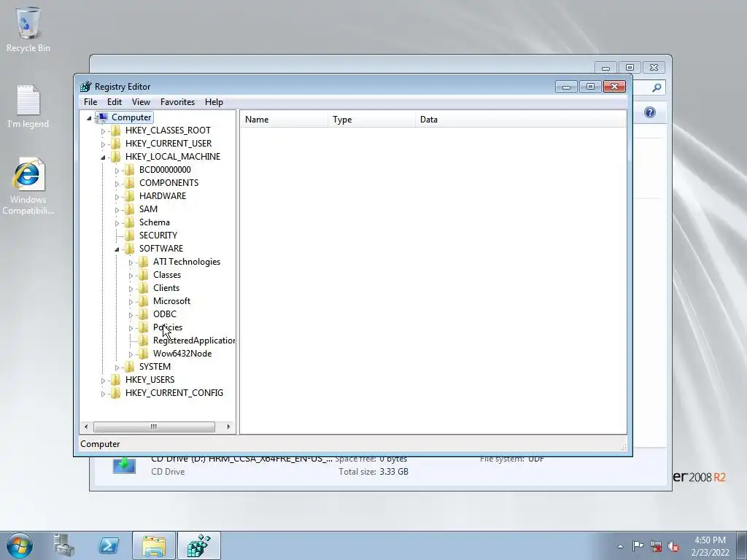
Task: Select the Wow6432Node key label
Action: (182, 354)
